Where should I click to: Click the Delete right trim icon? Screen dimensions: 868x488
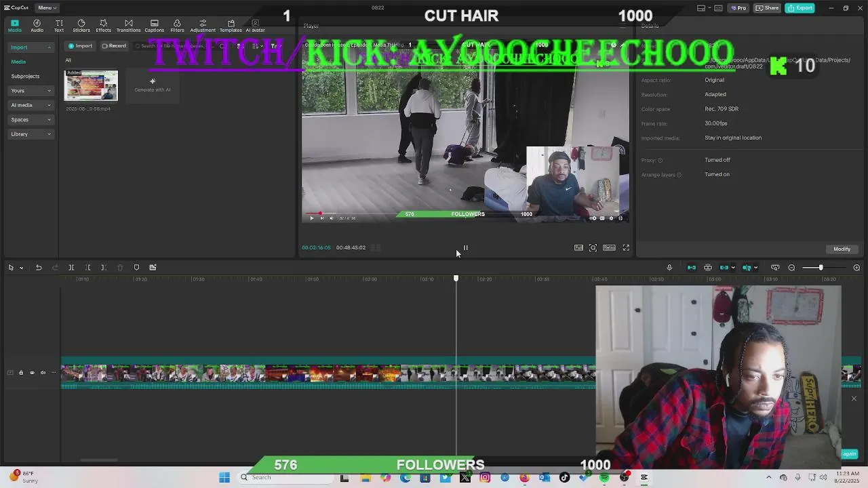tap(104, 268)
